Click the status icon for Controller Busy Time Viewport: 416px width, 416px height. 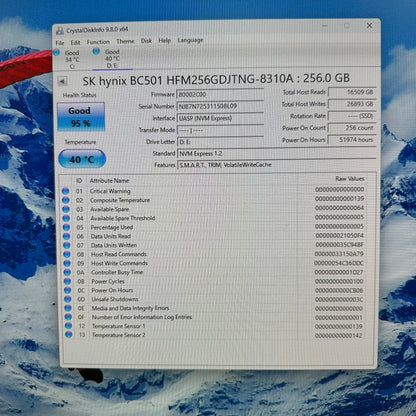[x=67, y=272]
